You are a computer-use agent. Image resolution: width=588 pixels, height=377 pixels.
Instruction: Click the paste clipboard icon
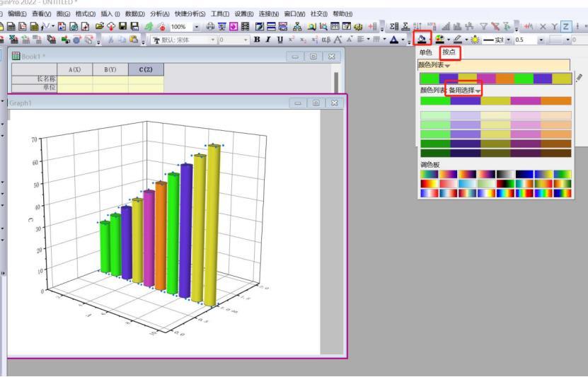pyautogui.click(x=134, y=40)
